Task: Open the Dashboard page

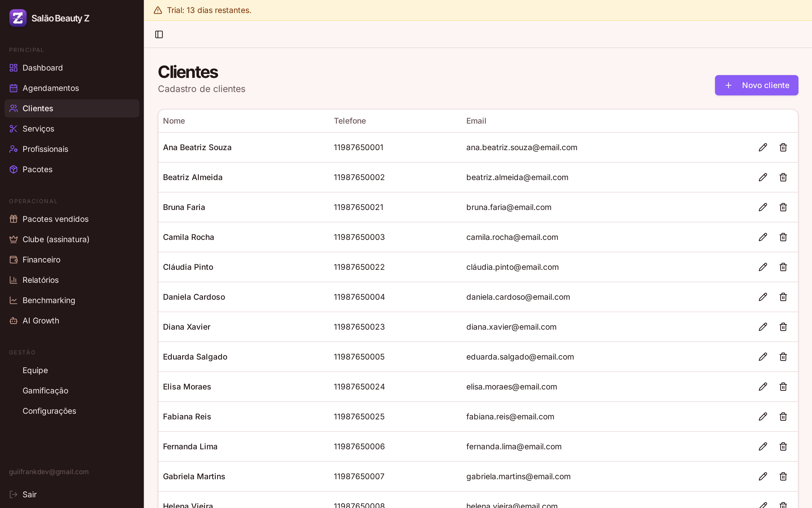Action: click(x=72, y=67)
